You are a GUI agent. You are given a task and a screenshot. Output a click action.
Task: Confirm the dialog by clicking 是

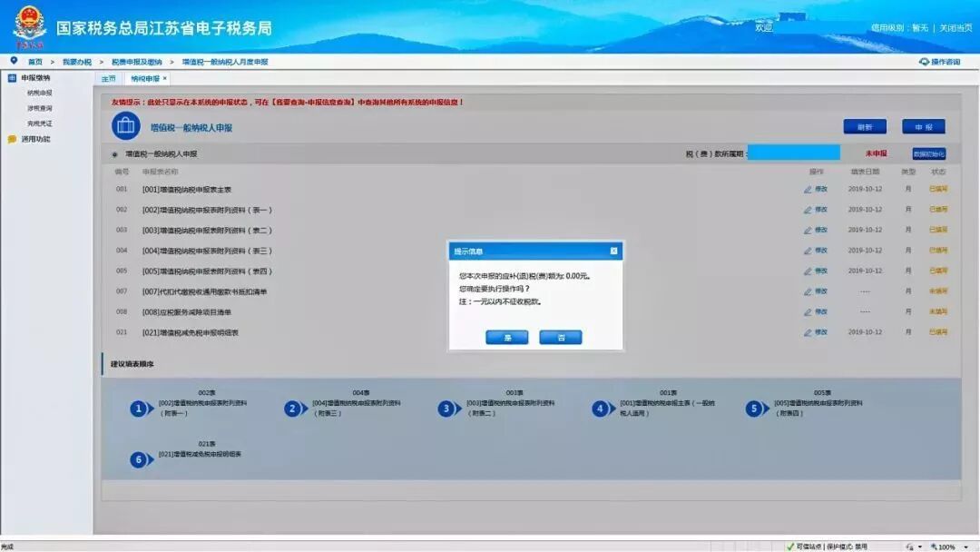(507, 338)
